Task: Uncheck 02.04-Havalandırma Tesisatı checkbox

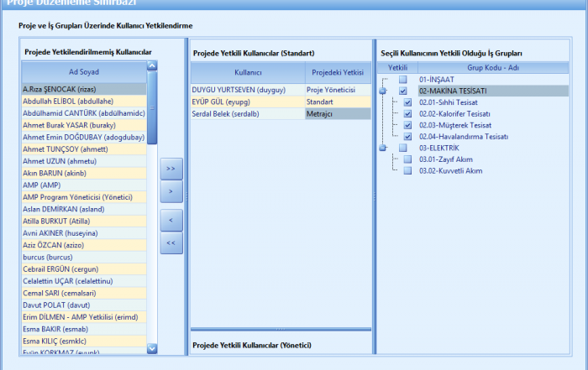Action: pyautogui.click(x=407, y=136)
